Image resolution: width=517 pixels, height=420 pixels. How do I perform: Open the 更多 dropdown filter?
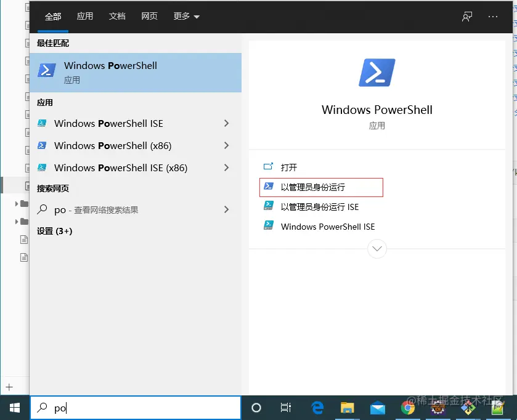tap(186, 16)
